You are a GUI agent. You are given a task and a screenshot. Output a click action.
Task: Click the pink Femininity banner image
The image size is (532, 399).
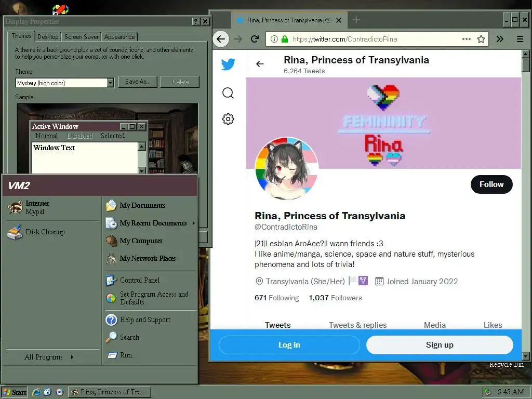tap(383, 123)
